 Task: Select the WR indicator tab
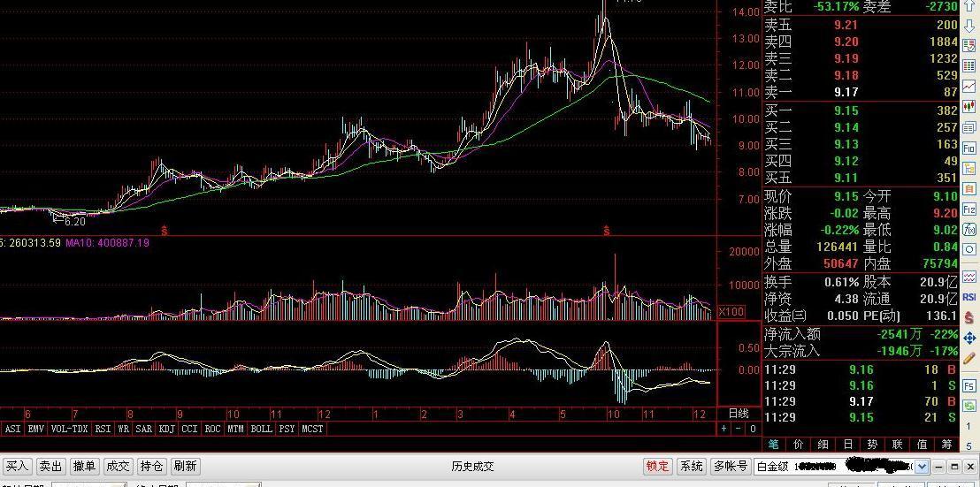point(124,429)
